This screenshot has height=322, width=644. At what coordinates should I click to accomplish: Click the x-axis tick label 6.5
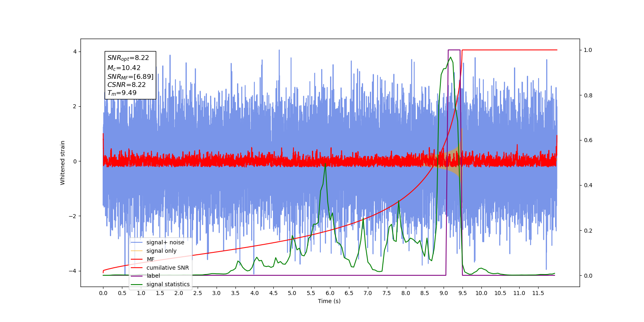click(x=349, y=293)
